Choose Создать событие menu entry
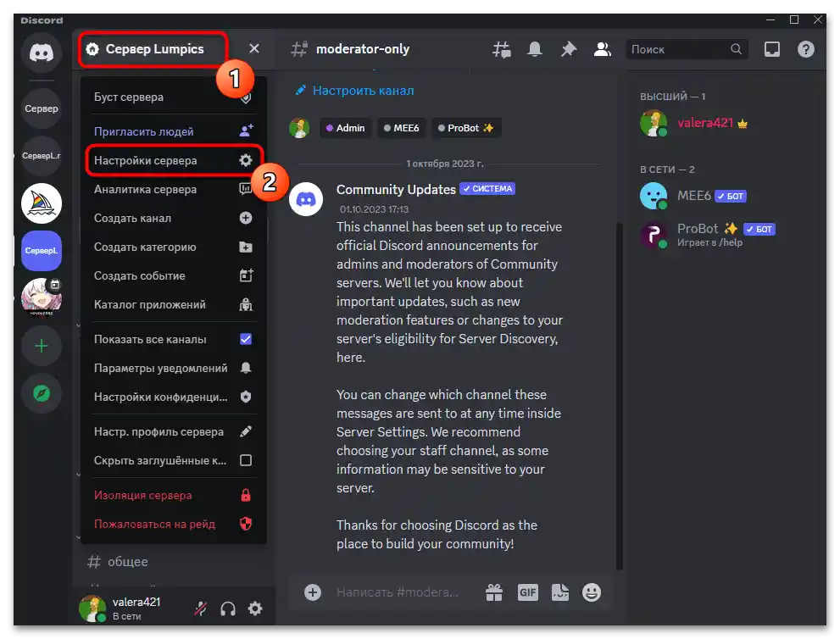This screenshot has height=639, width=840. pos(173,275)
